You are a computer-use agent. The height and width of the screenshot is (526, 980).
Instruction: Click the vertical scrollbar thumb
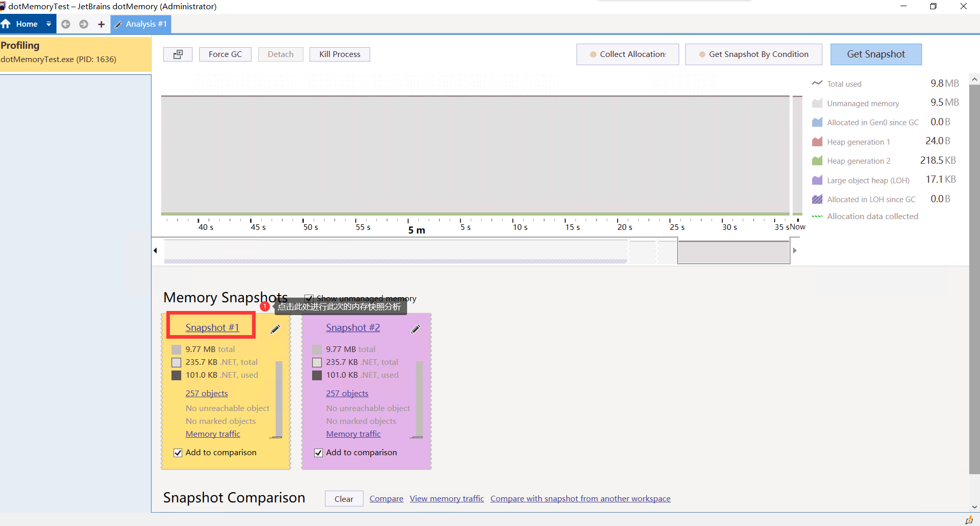pos(974,280)
